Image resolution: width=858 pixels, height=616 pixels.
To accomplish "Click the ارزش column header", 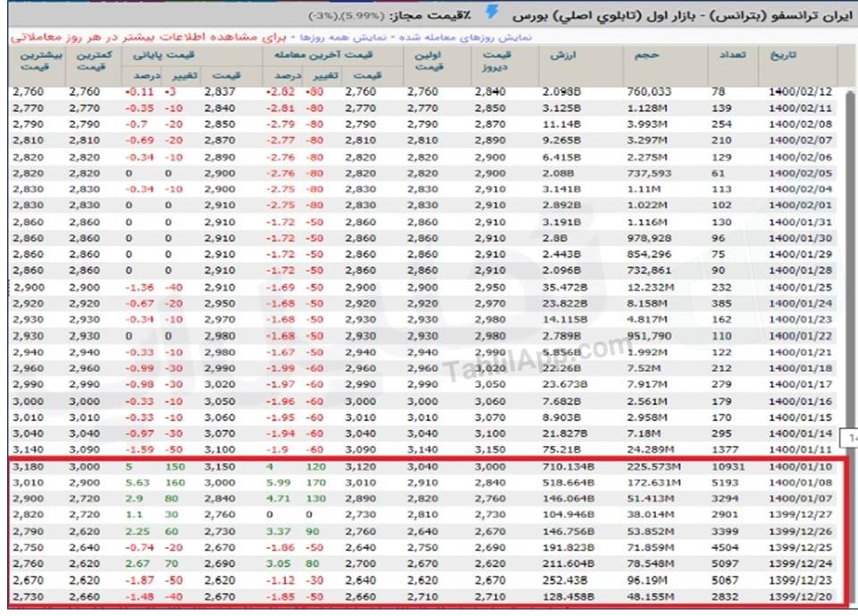I will click(x=562, y=55).
